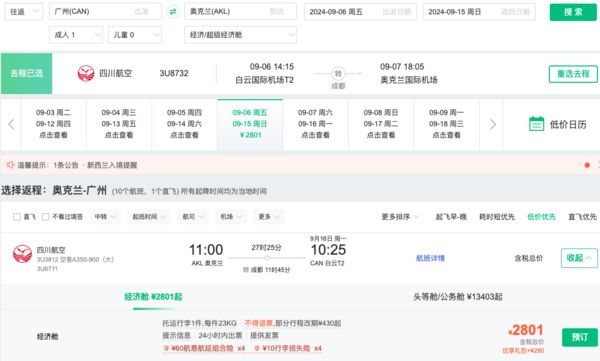Click the 转 成都 11时45分 layover text
600x361 pixels.
266,270
